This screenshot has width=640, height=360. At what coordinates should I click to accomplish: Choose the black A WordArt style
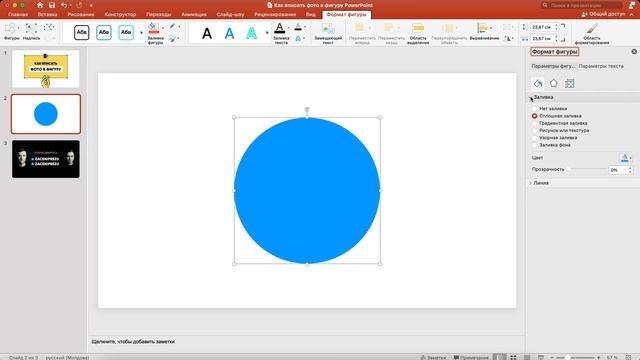pyautogui.click(x=207, y=33)
